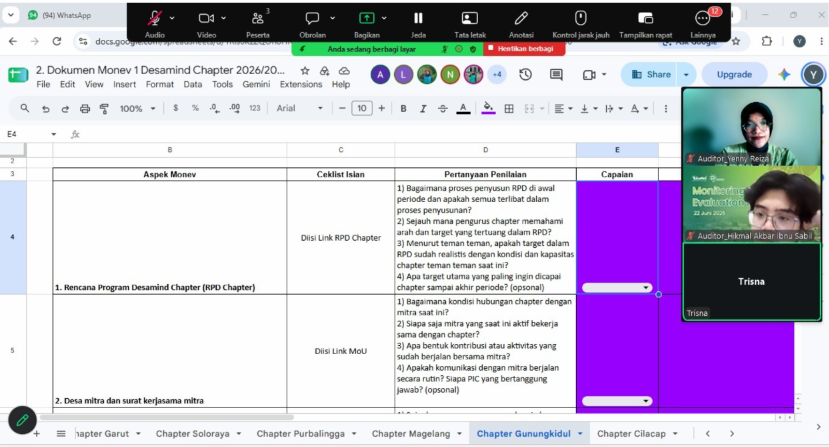The image size is (829, 447).
Task: Format as percent
Action: pyautogui.click(x=195, y=108)
